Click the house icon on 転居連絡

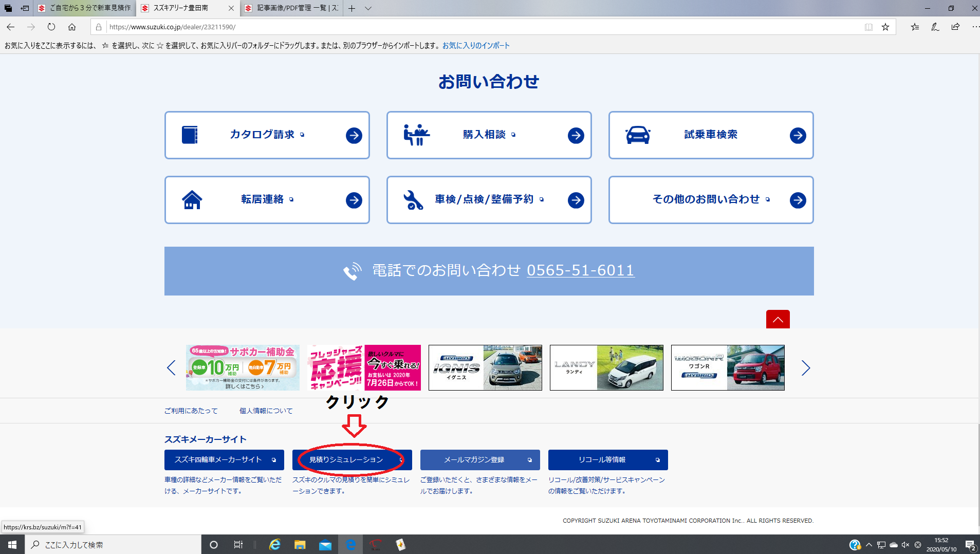pos(192,199)
